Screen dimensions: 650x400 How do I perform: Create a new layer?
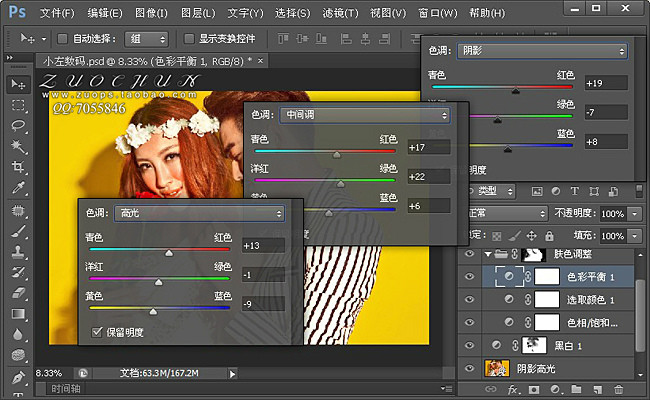pyautogui.click(x=597, y=389)
